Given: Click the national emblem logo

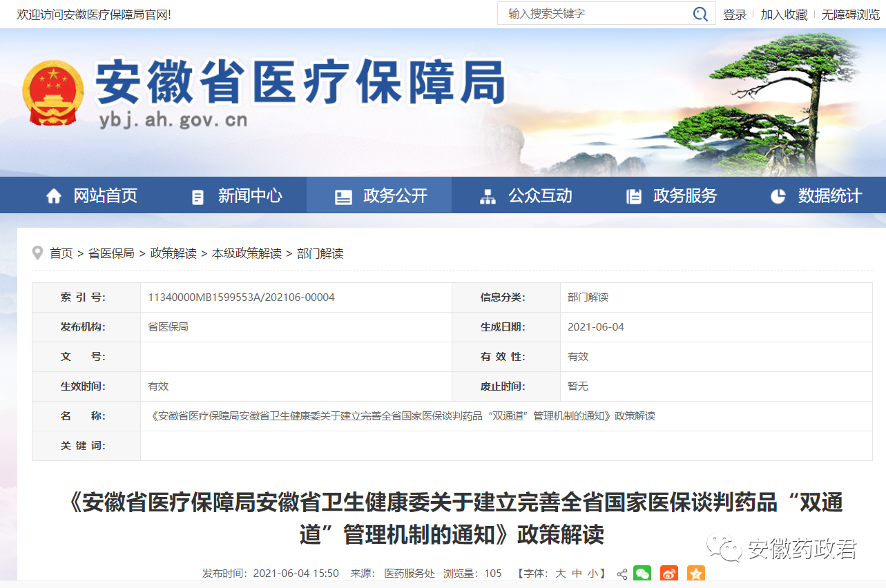Looking at the screenshot, I should pyautogui.click(x=53, y=93).
